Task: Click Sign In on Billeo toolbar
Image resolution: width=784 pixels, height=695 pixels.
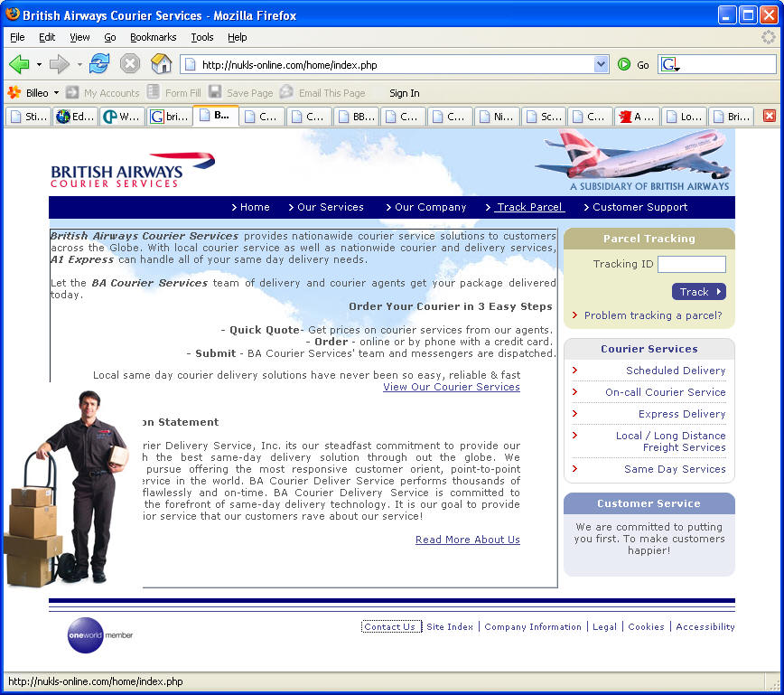Action: (x=404, y=93)
